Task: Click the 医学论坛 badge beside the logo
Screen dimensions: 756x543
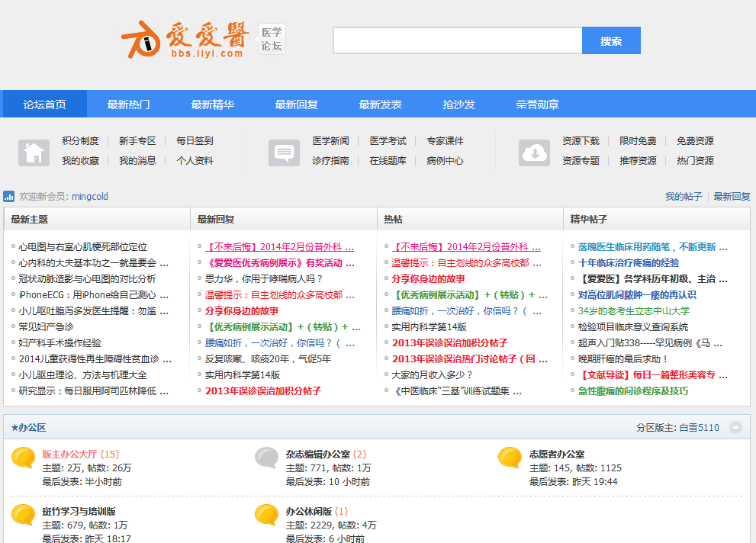Action: [x=272, y=39]
